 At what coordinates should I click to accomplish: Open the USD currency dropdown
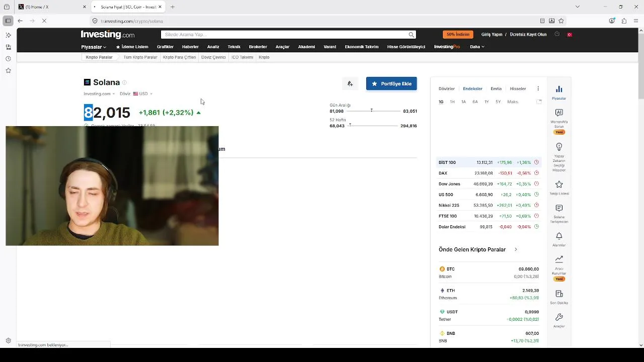[143, 94]
